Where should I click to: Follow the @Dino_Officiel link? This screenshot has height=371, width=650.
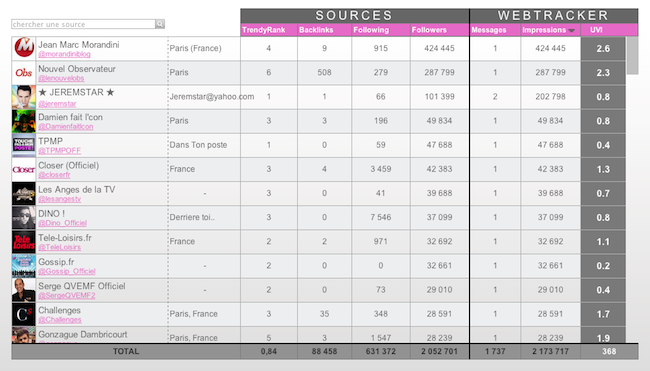point(63,223)
